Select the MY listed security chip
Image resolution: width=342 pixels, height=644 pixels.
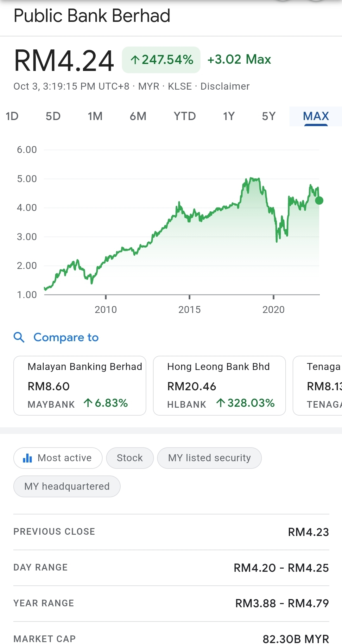click(209, 458)
